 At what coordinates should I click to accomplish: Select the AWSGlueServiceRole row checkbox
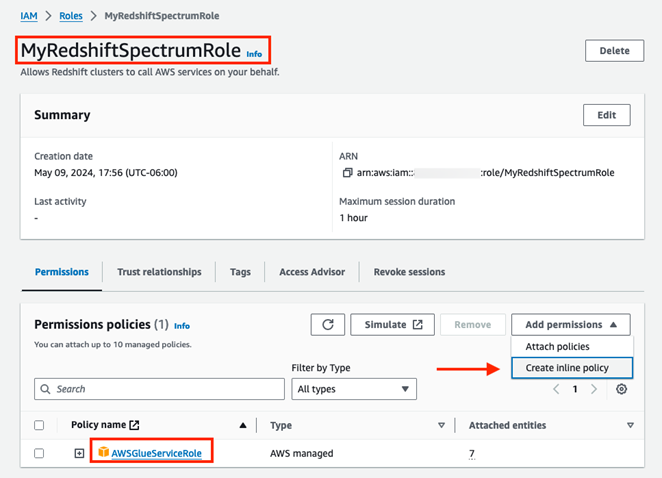(x=39, y=453)
